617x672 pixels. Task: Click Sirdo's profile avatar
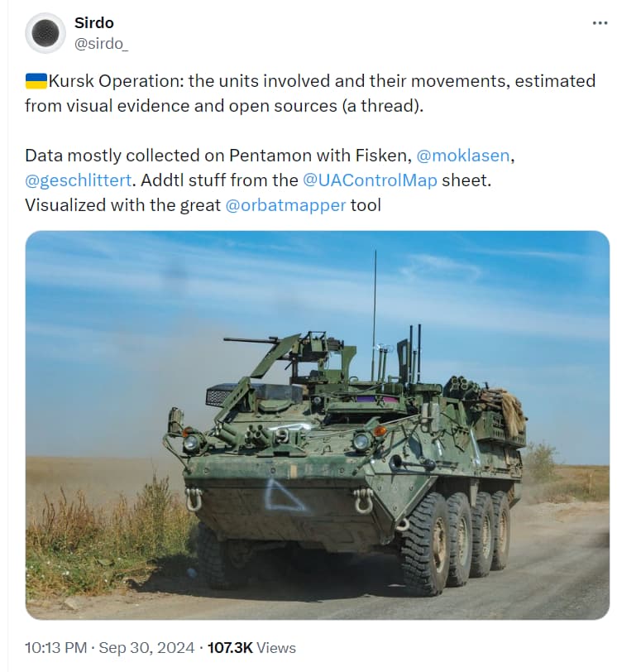[x=45, y=33]
